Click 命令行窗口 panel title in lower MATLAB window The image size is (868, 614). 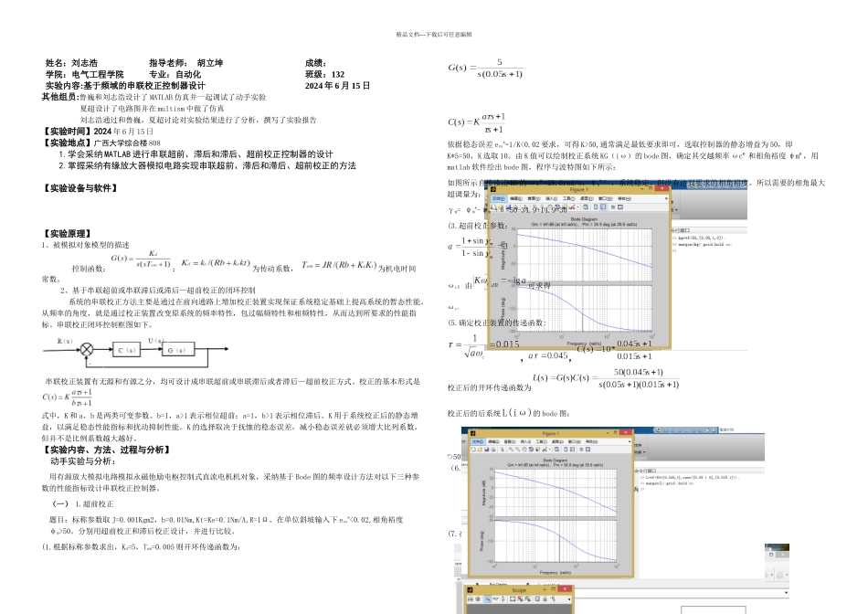(644, 471)
